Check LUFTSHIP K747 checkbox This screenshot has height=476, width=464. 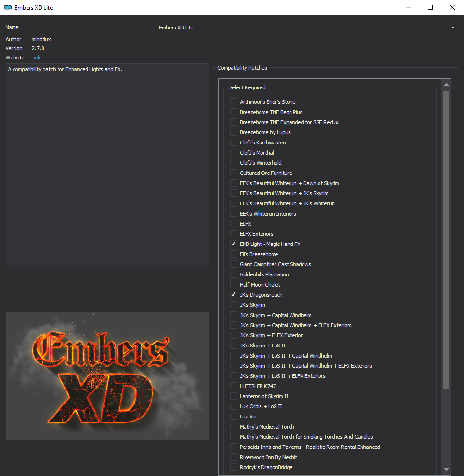pos(233,386)
